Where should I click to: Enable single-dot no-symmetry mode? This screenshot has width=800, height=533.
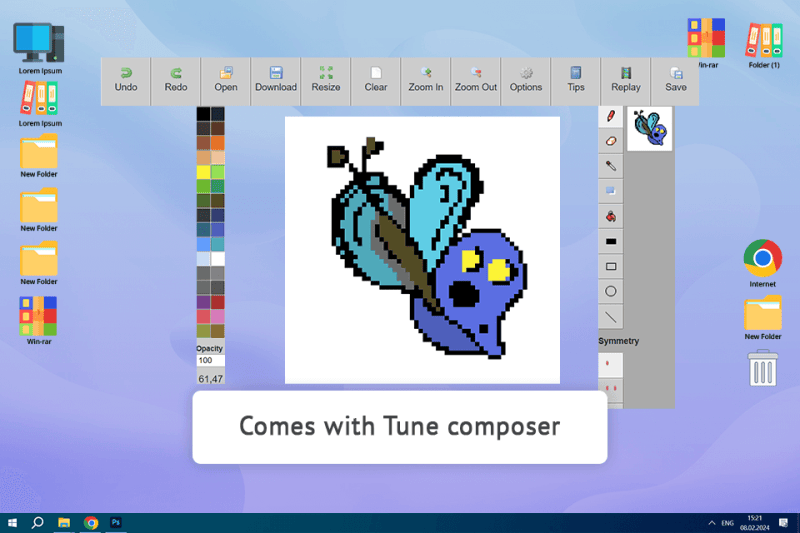pyautogui.click(x=611, y=364)
